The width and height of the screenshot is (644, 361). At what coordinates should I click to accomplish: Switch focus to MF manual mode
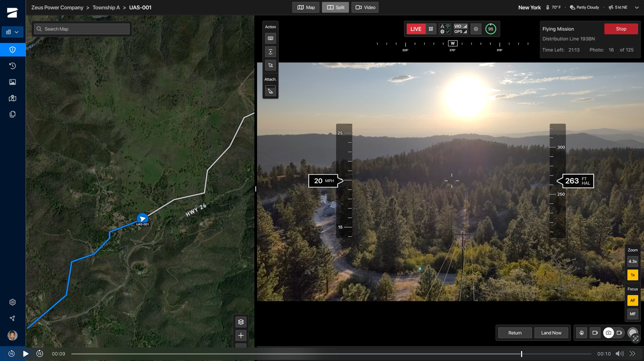pos(632,314)
